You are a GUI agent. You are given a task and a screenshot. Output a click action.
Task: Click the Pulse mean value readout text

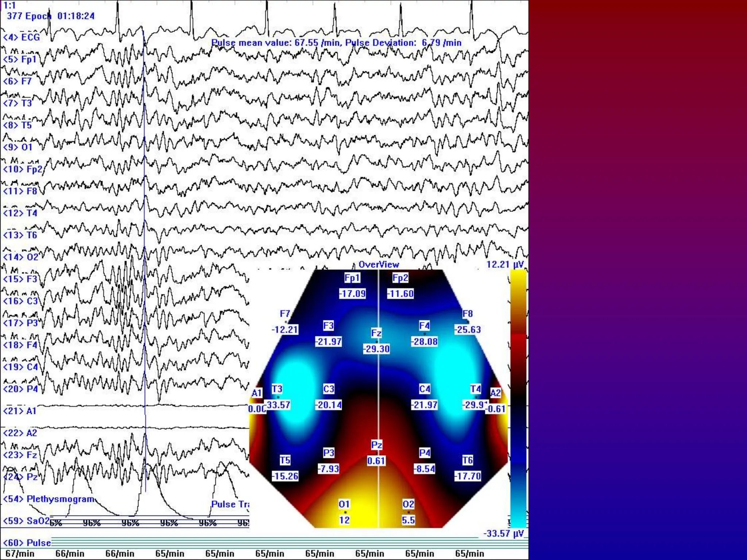pyautogui.click(x=336, y=43)
